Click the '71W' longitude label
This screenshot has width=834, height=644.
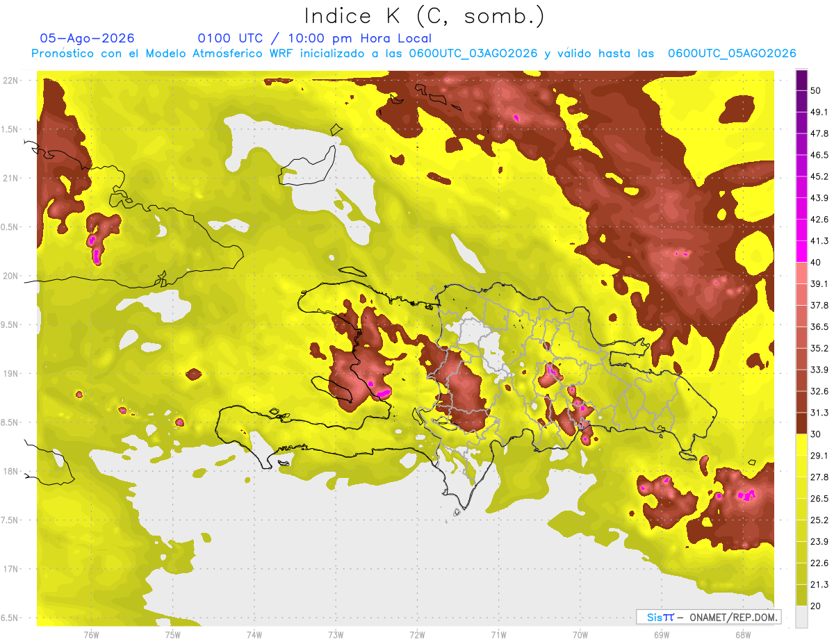[498, 634]
